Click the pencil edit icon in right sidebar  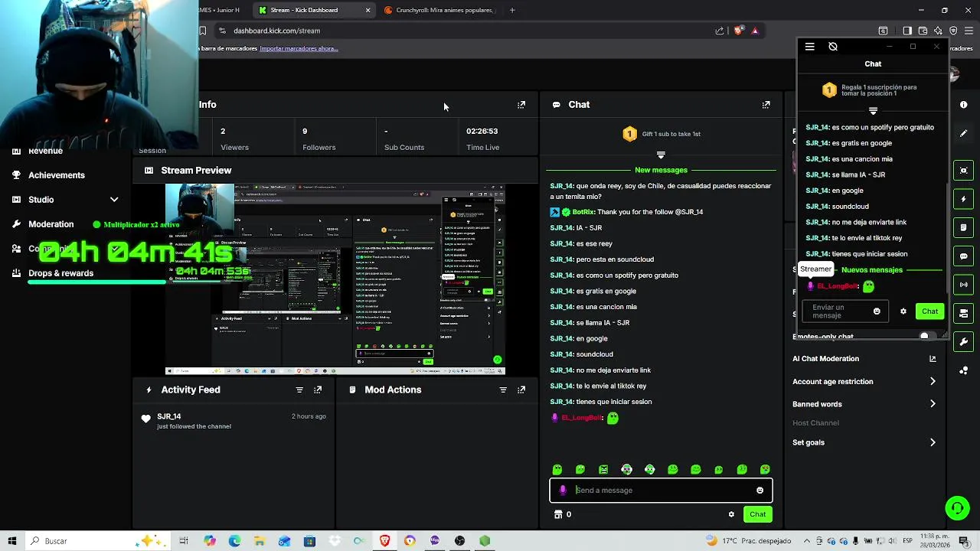click(x=963, y=133)
